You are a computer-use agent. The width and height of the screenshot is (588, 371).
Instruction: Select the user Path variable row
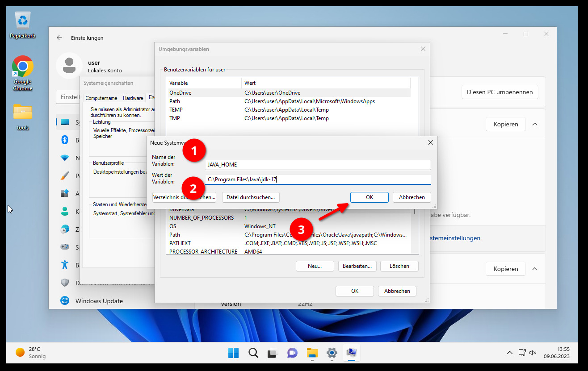point(288,101)
